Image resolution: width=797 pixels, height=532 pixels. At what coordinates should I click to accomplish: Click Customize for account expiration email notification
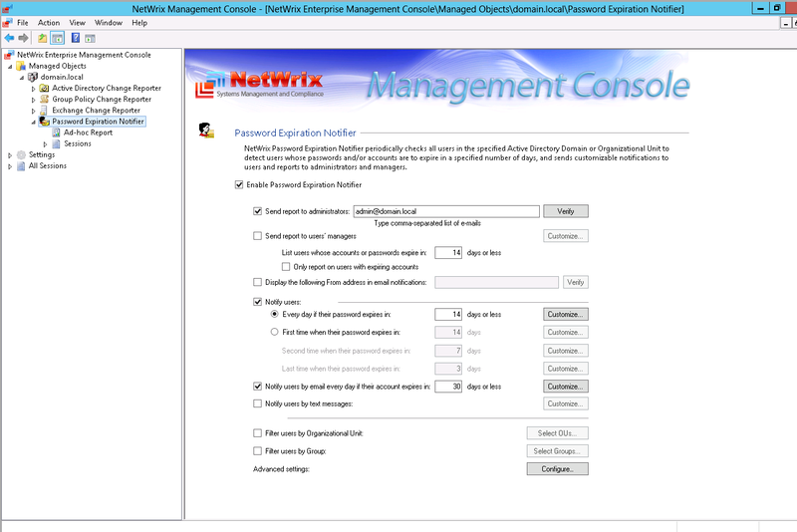click(x=566, y=387)
